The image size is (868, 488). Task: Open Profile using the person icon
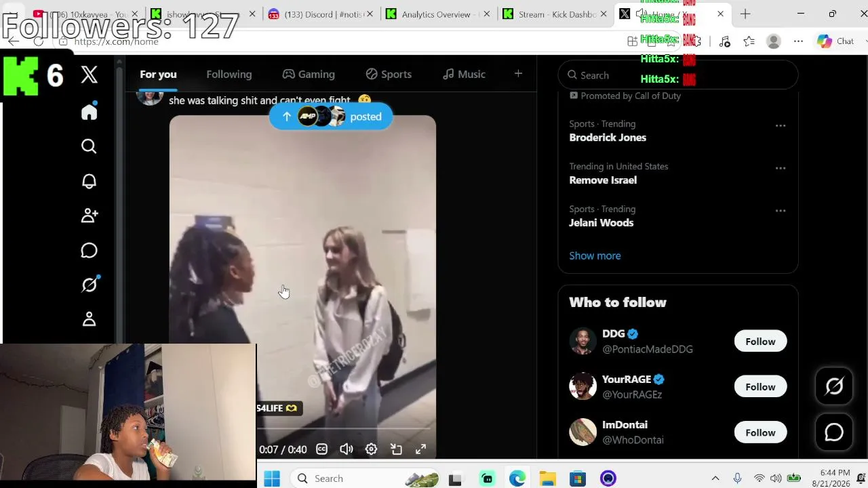(89, 319)
